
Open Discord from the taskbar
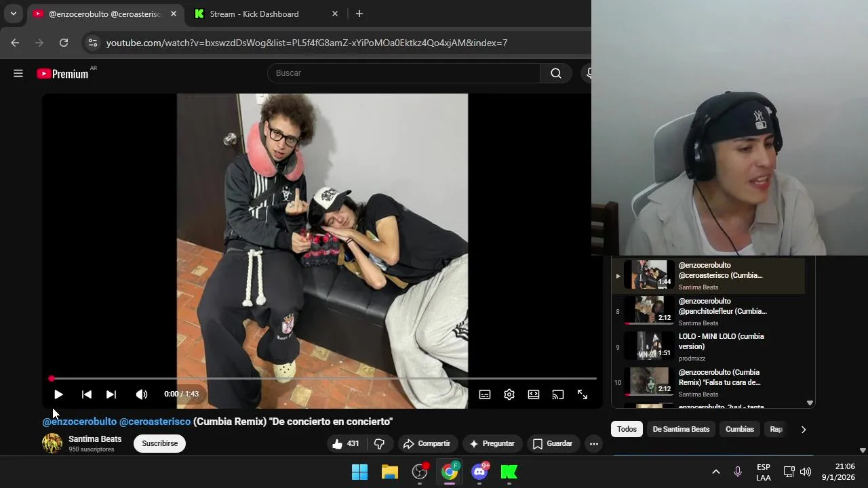479,472
